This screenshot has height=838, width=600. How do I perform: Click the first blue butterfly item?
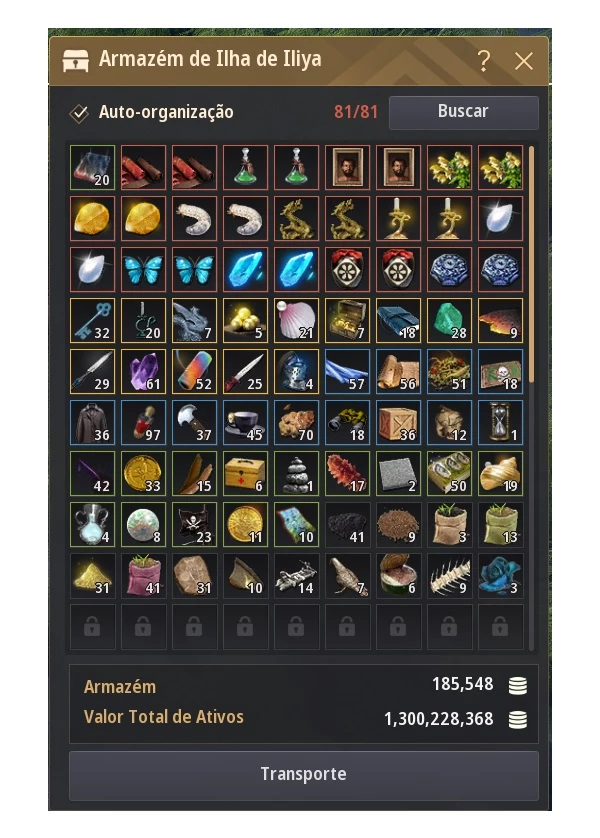pos(143,269)
